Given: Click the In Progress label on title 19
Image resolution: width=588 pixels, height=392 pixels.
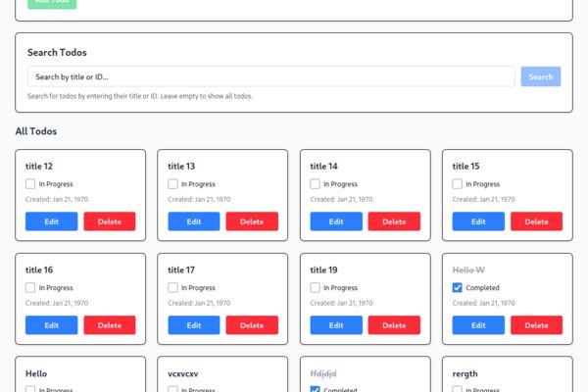Looking at the screenshot, I should [x=340, y=288].
